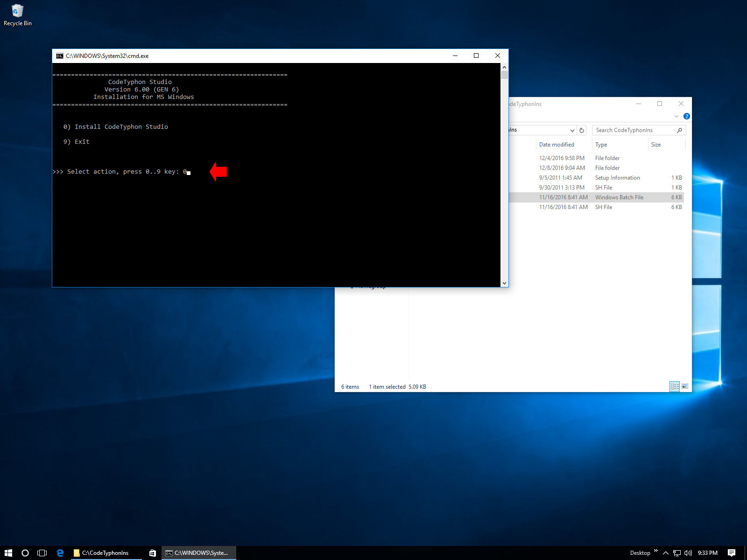Open the network status tray icon

(677, 553)
